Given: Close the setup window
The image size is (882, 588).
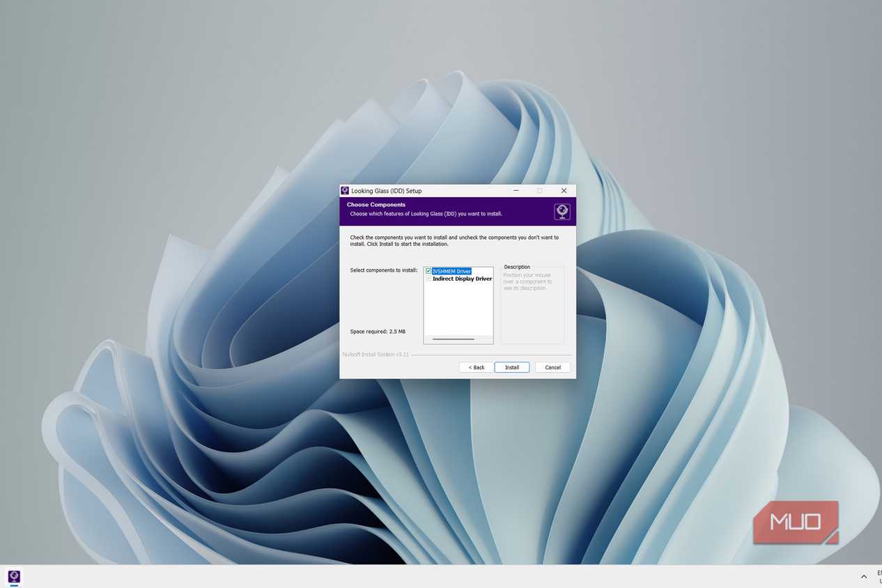Looking at the screenshot, I should pos(564,190).
